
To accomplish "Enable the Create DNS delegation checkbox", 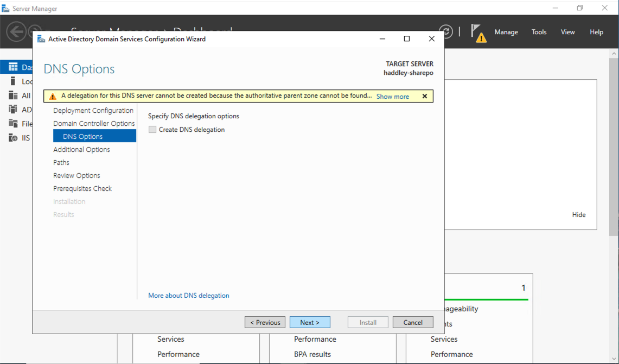I will pos(152,130).
